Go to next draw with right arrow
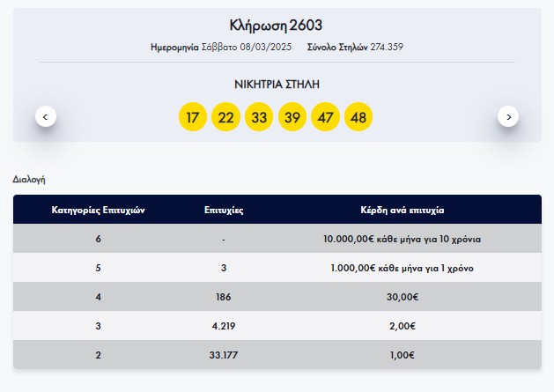 [508, 116]
